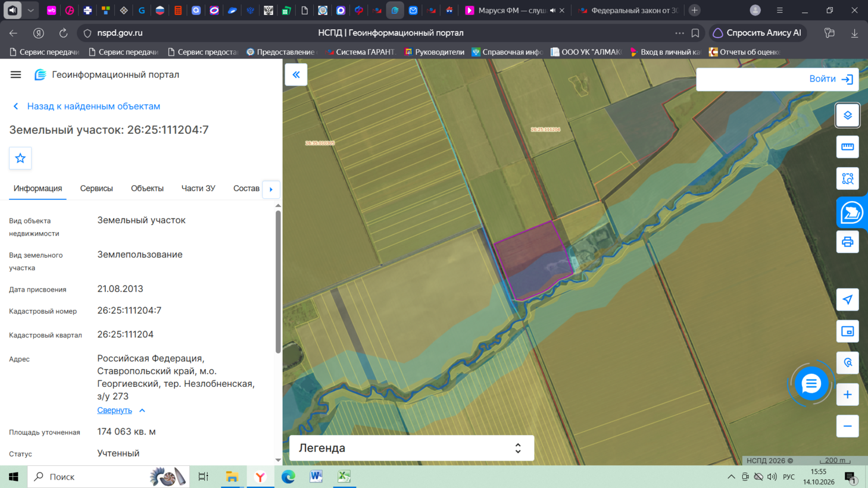
Task: Zoom out on the map
Action: click(847, 426)
